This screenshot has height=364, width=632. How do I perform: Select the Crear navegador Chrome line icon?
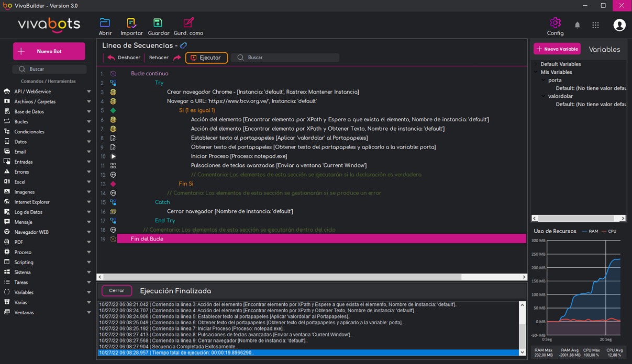point(113,92)
